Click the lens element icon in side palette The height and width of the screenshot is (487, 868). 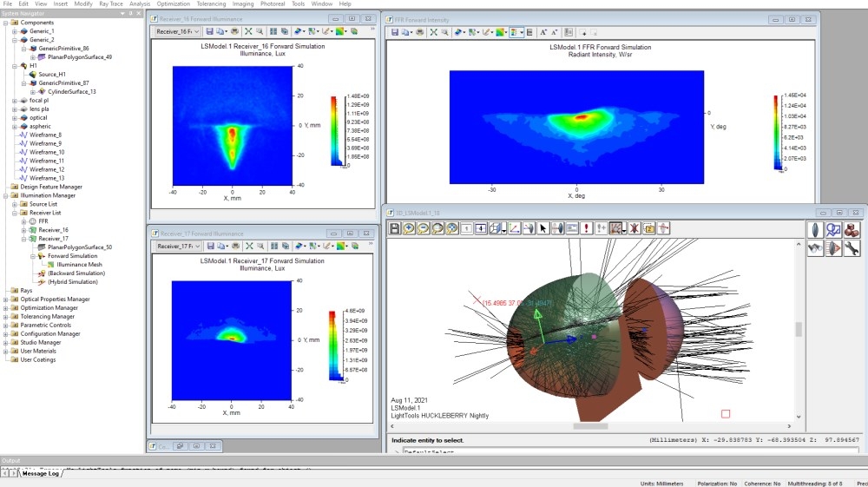[x=816, y=229]
